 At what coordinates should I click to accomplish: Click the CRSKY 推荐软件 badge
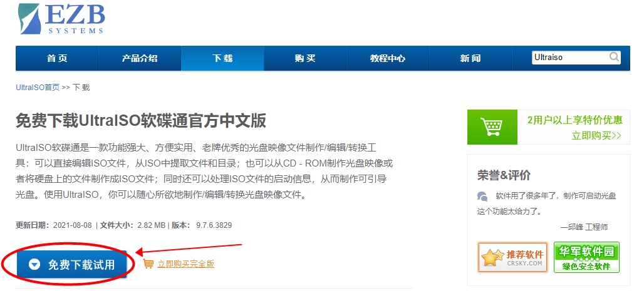pyautogui.click(x=512, y=257)
